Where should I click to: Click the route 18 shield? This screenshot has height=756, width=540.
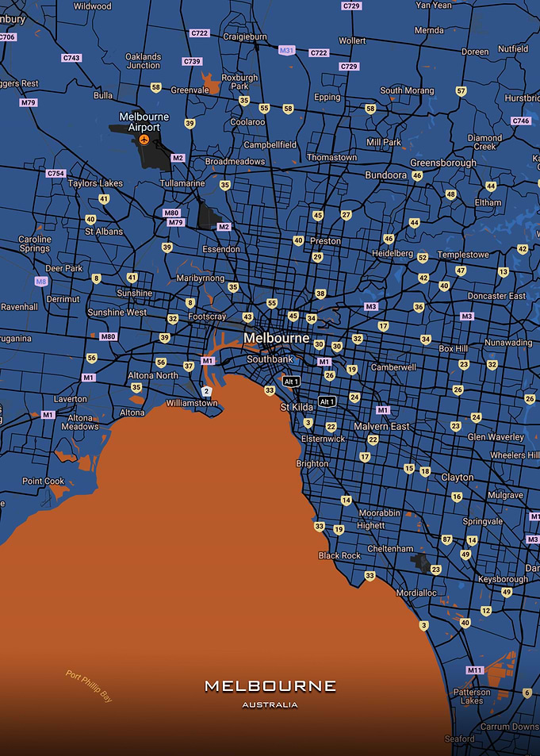pos(425,471)
